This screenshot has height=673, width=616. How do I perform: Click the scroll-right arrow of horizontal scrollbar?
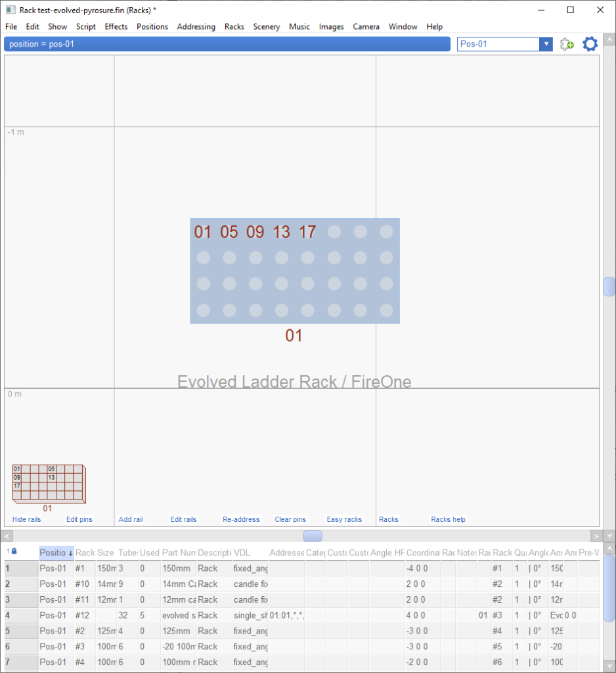pos(596,536)
